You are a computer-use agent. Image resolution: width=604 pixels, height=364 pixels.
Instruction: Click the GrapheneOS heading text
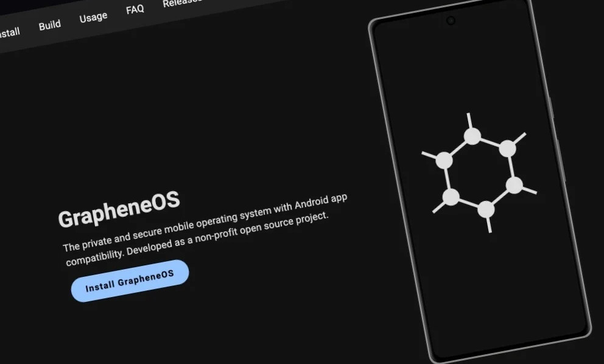click(x=119, y=209)
